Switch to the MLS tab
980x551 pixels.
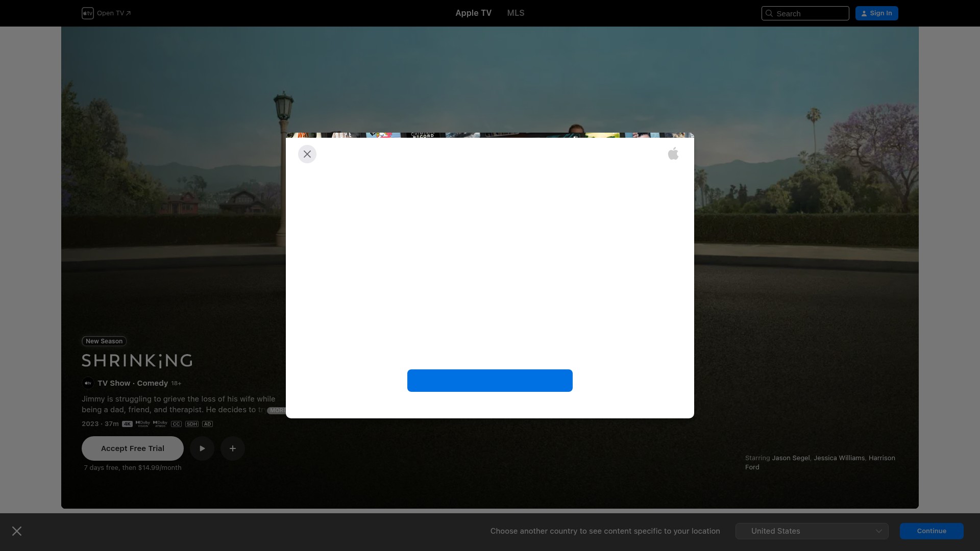point(516,13)
